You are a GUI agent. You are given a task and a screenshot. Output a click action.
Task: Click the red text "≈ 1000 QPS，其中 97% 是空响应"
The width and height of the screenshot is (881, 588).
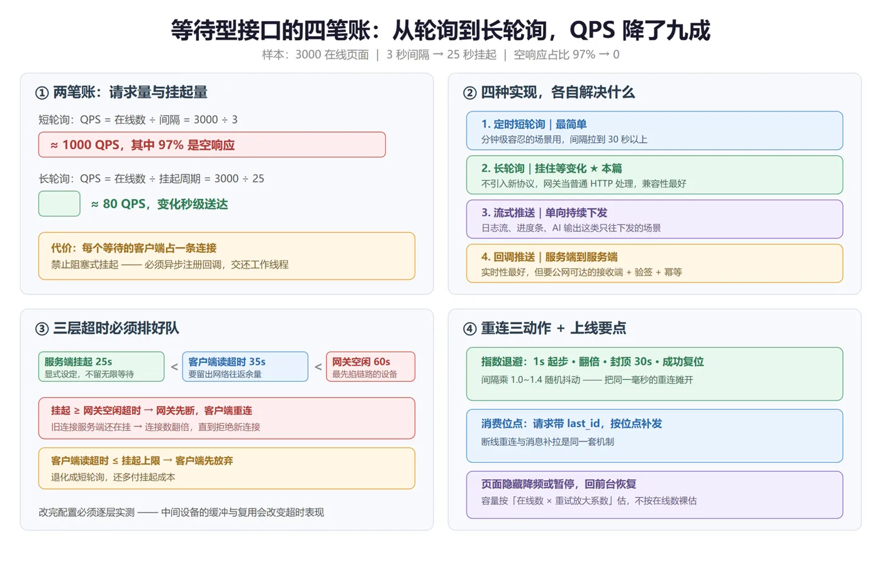pyautogui.click(x=142, y=145)
